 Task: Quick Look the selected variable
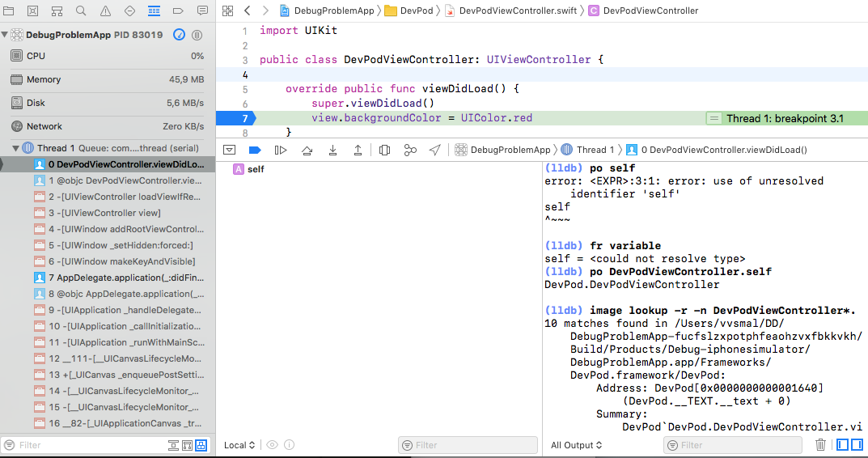tap(272, 445)
